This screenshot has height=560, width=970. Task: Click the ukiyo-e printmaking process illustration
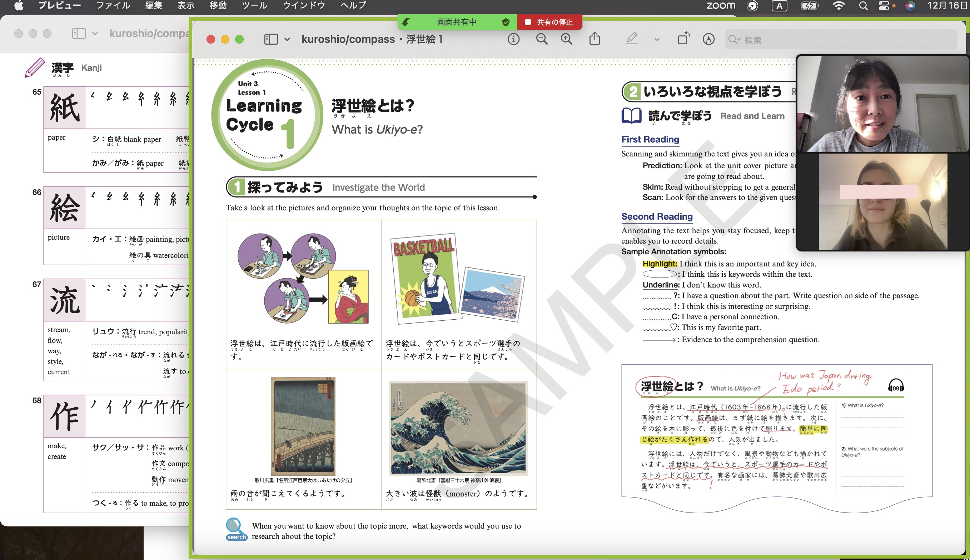[x=303, y=279]
